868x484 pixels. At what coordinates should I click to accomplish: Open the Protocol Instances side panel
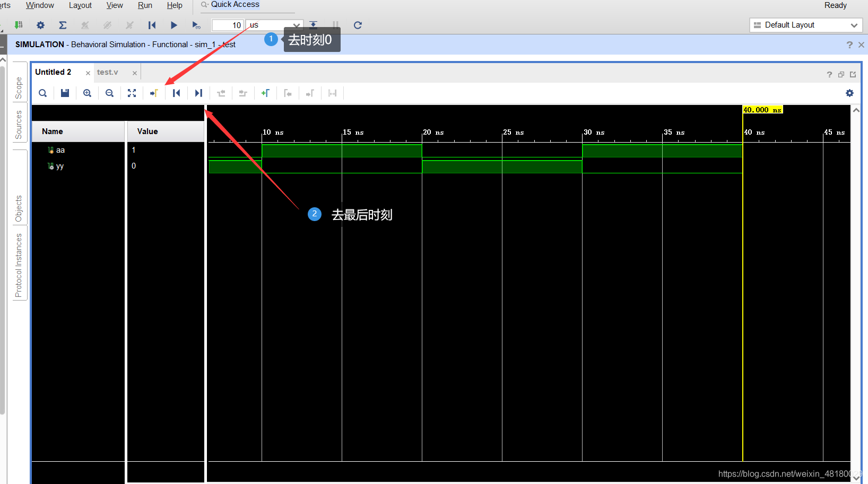(x=19, y=265)
